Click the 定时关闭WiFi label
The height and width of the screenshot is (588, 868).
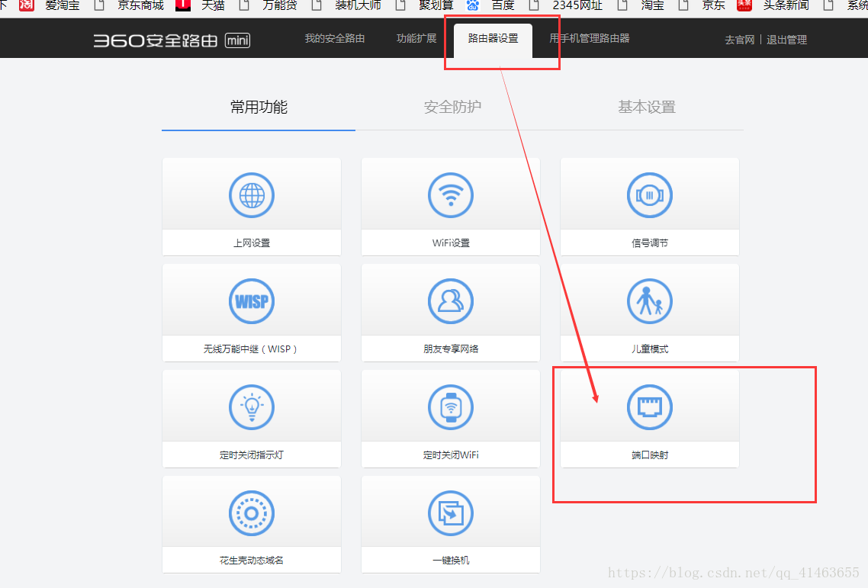coord(451,455)
